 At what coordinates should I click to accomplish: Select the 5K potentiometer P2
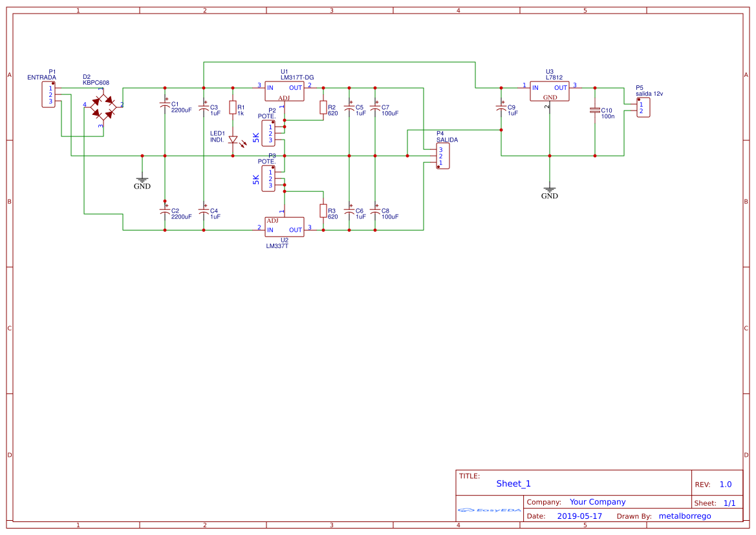[270, 134]
